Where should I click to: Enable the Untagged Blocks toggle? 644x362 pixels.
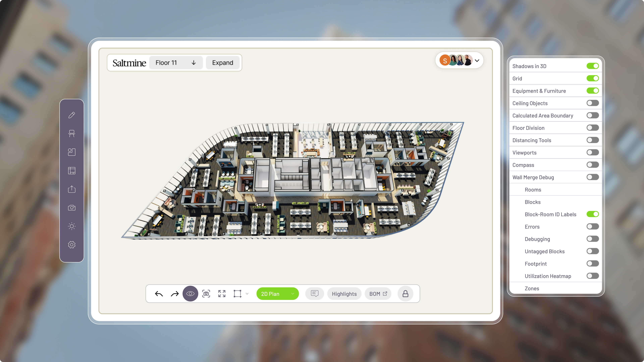click(593, 251)
